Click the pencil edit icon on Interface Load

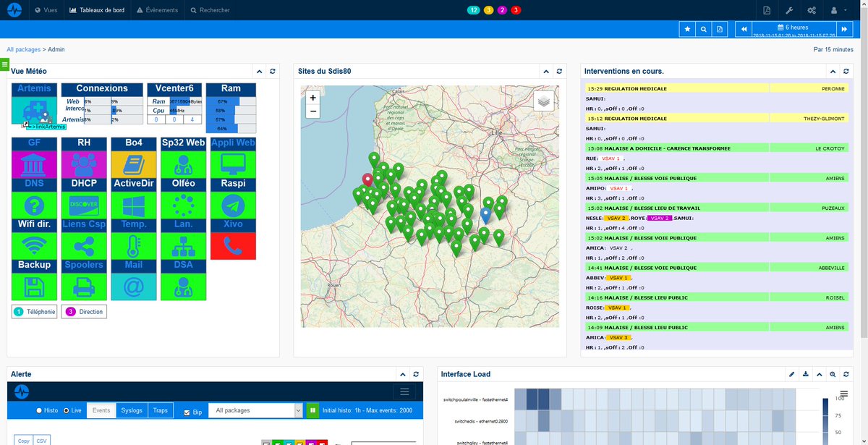coord(791,374)
